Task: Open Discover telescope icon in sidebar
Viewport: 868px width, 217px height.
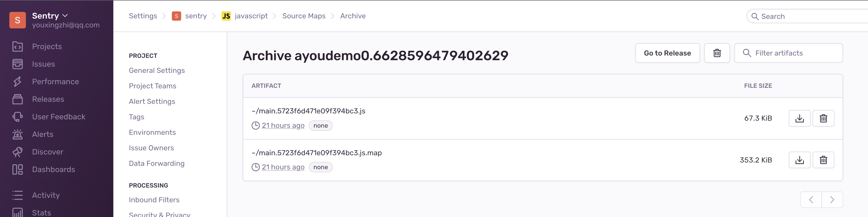Action: (18, 152)
